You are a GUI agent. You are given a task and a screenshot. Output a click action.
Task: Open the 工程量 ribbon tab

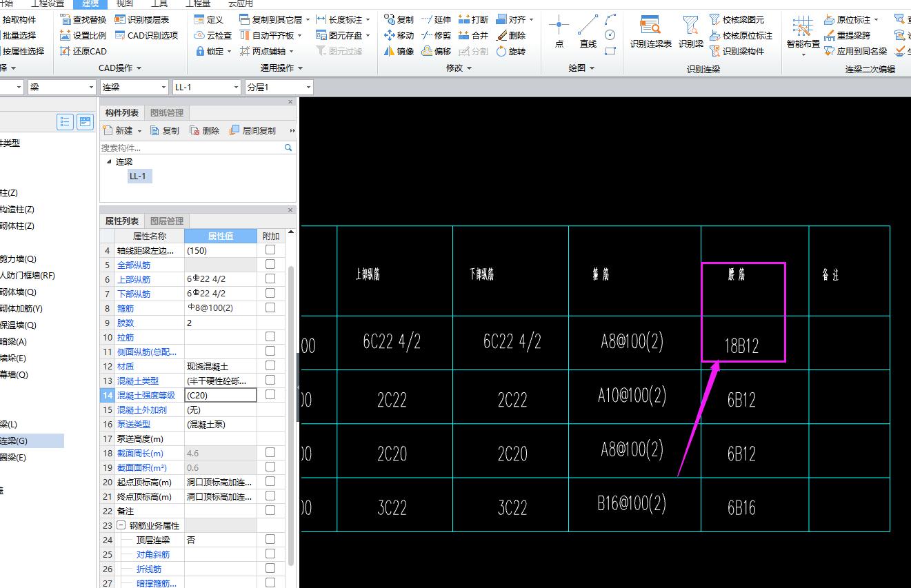tap(199, 3)
